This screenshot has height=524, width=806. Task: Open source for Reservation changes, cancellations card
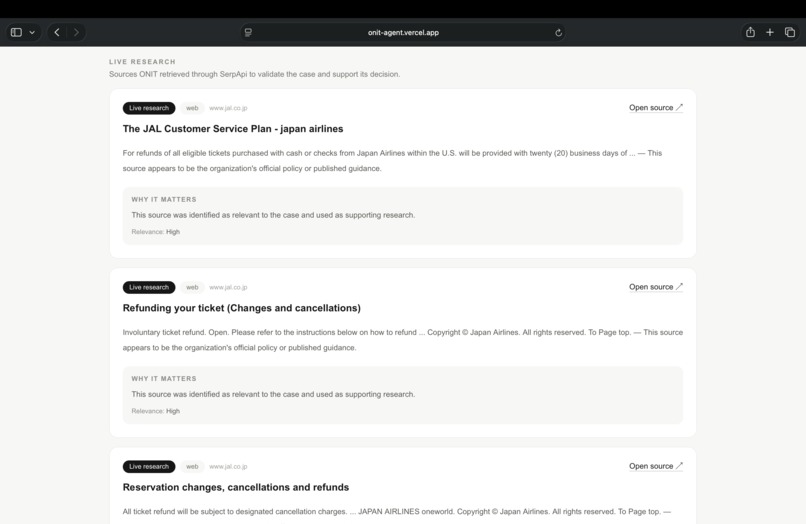(656, 466)
